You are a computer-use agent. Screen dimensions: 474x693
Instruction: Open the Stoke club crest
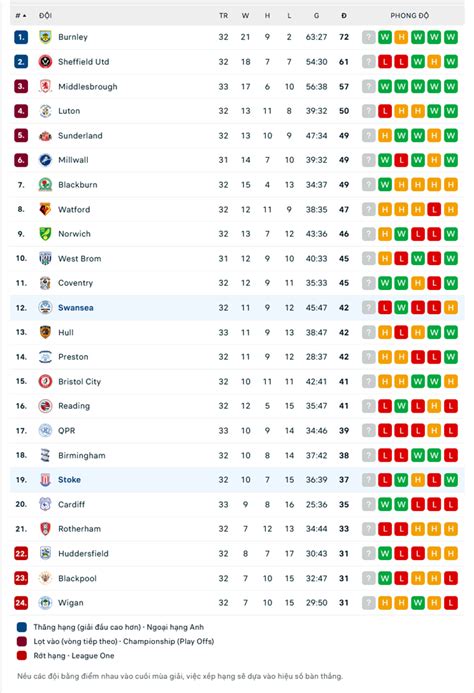pyautogui.click(x=45, y=480)
